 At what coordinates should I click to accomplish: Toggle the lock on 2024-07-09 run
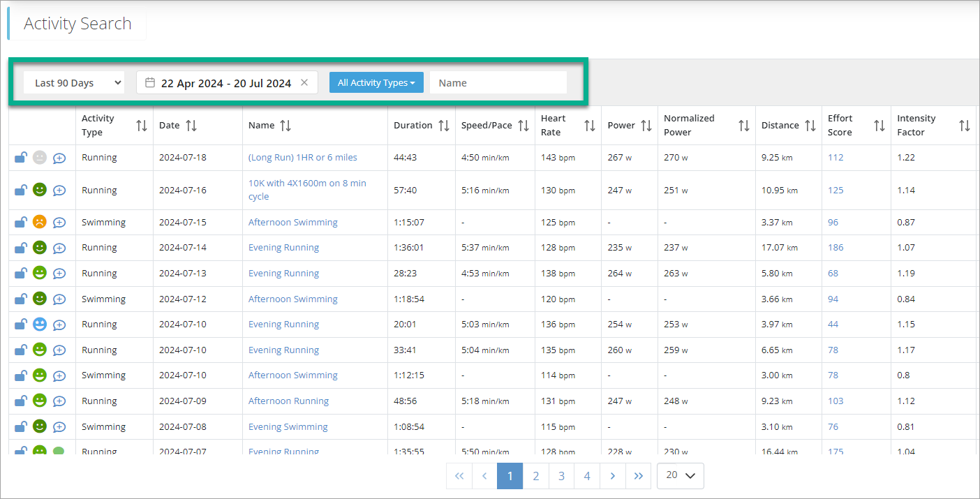(x=21, y=401)
